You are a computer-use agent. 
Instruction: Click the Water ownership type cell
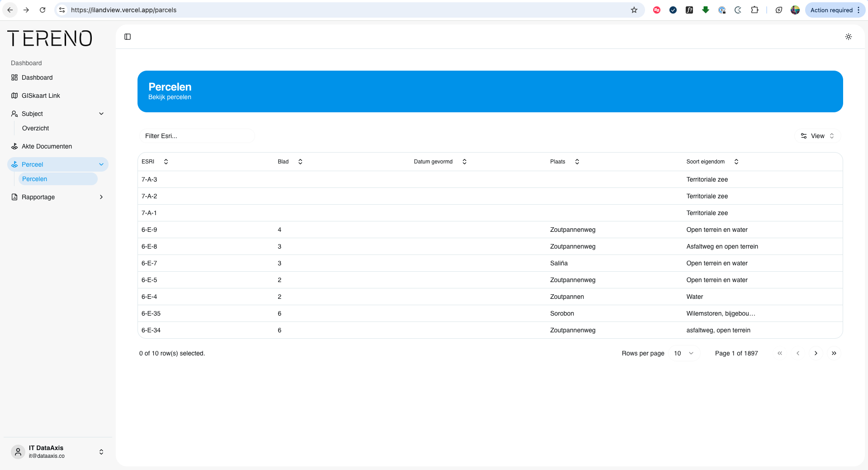point(694,297)
